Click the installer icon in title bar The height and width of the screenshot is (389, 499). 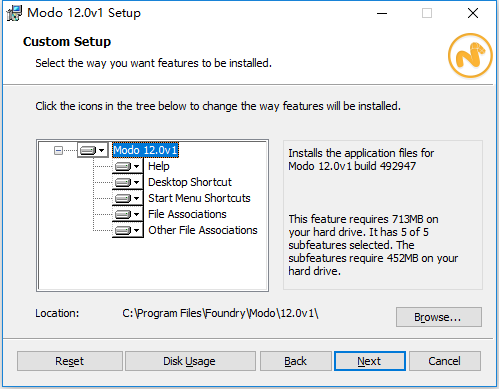(x=14, y=13)
